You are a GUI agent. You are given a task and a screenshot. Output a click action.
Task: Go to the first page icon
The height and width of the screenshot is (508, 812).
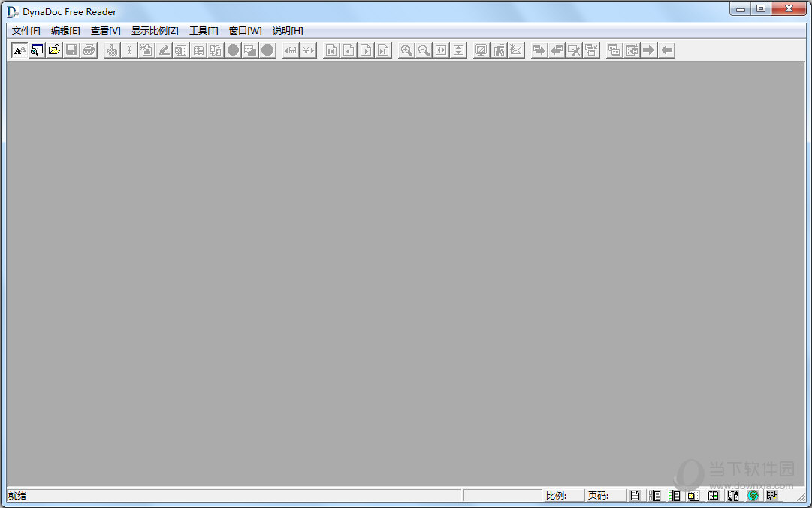tap(331, 50)
